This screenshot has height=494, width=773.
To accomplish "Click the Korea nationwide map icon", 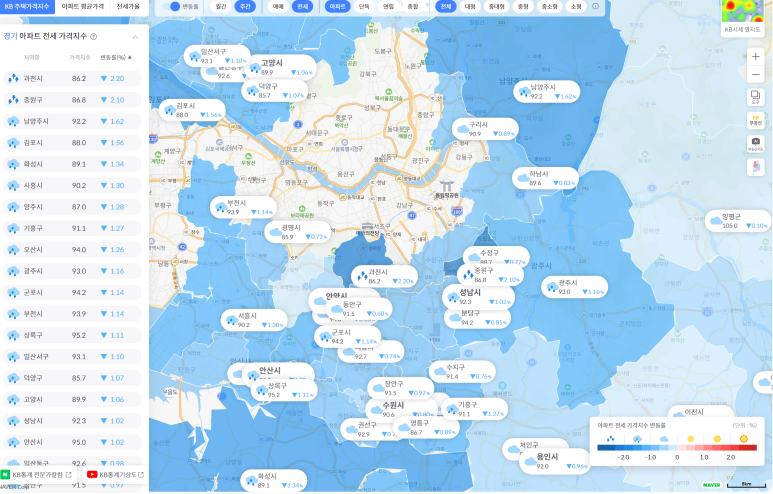I will pyautogui.click(x=755, y=167).
